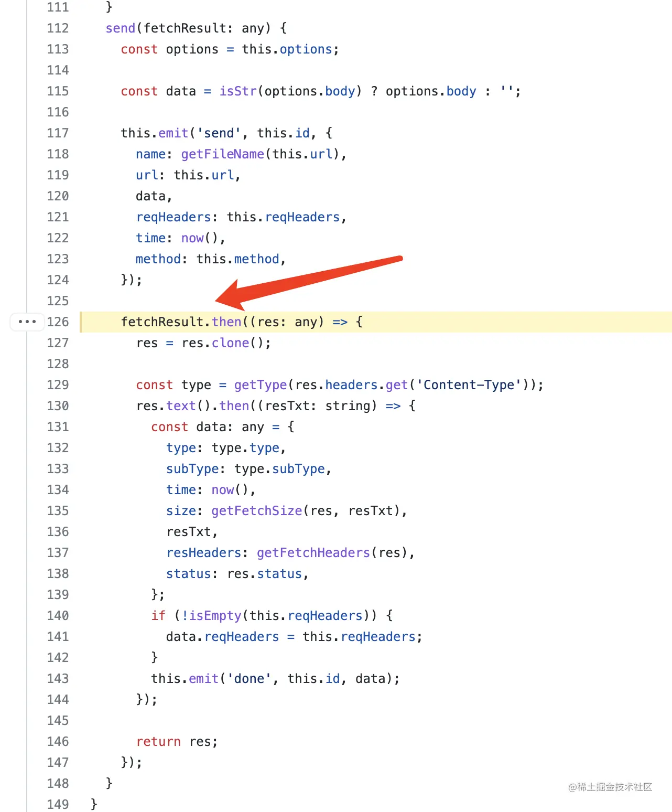Click 'getFetchSize' call on line 135

tap(257, 510)
